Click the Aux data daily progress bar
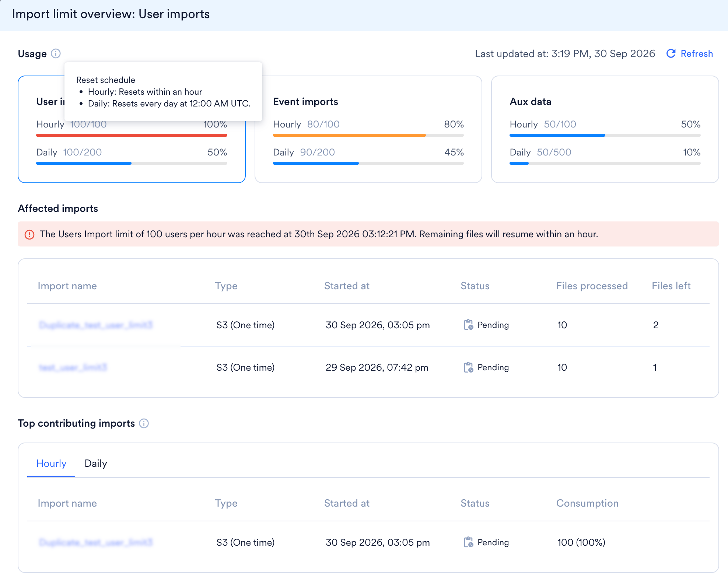The image size is (728, 577). [605, 163]
